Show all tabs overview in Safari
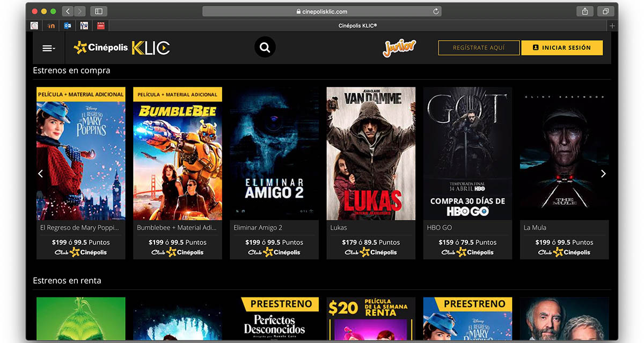 click(x=605, y=11)
